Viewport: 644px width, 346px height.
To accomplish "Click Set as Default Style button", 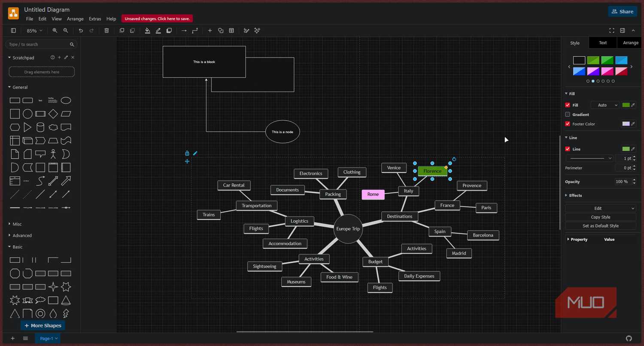I will pos(601,226).
